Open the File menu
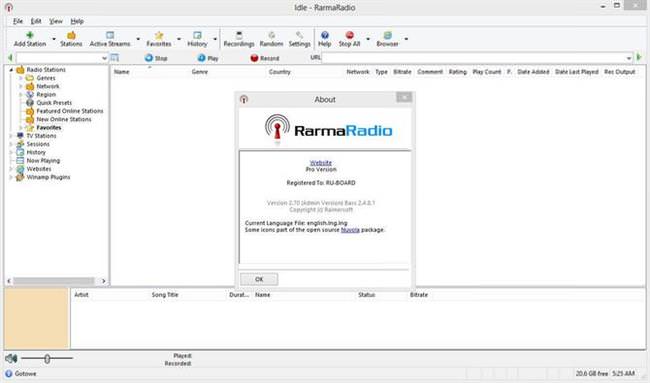 pos(18,21)
